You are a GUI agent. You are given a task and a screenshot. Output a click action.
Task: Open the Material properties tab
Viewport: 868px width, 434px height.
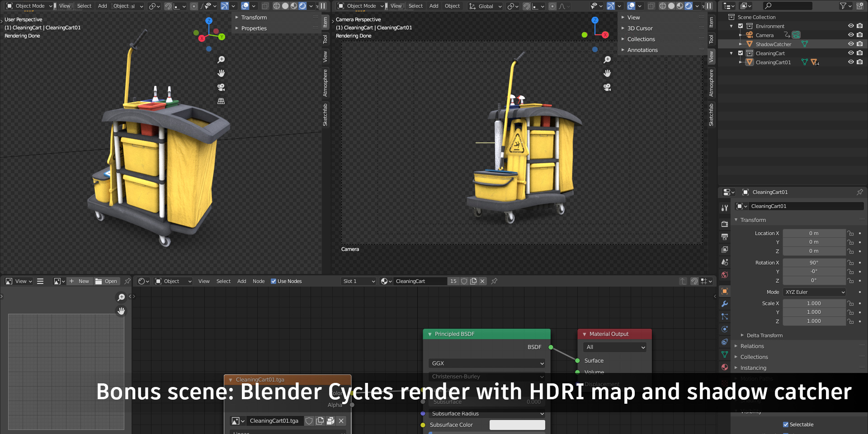click(x=725, y=367)
